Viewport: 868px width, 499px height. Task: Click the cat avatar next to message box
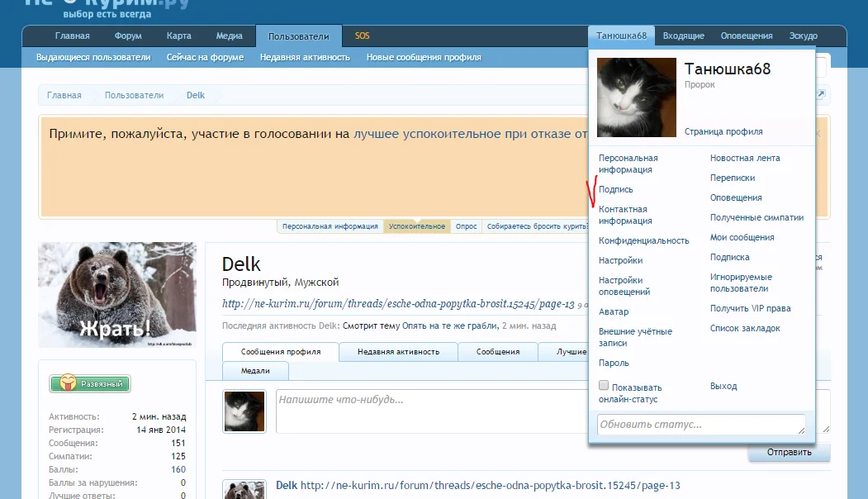click(244, 411)
